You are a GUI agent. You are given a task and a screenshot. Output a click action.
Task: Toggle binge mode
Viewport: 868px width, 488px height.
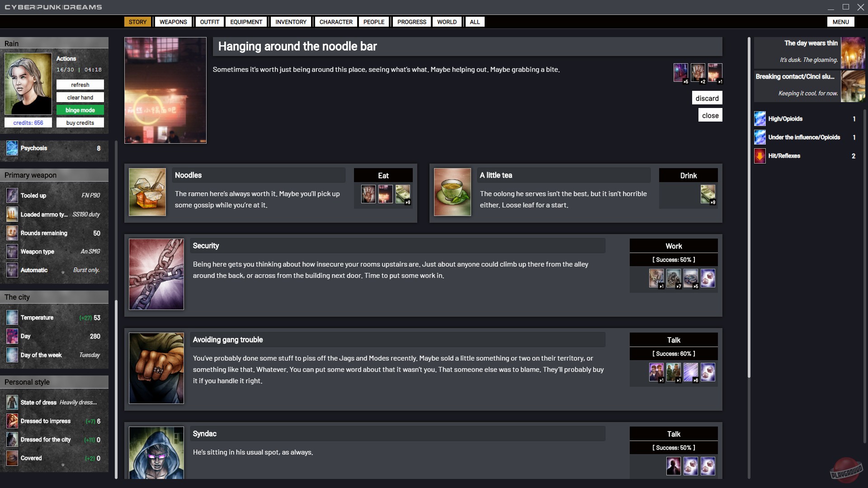(x=80, y=110)
